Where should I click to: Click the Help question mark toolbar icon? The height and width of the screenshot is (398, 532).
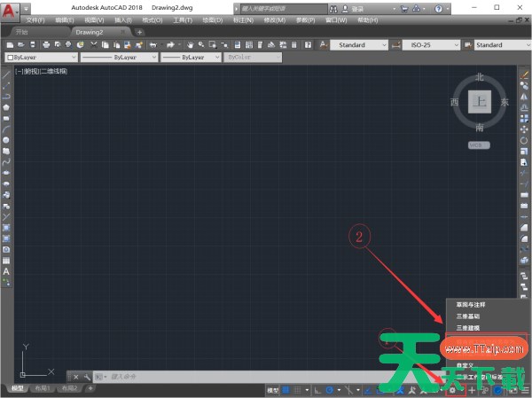coord(308,45)
